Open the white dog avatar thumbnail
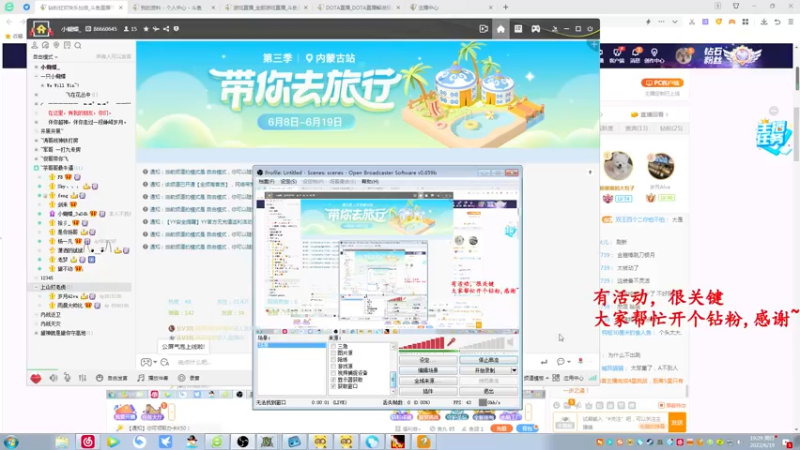This screenshot has height=450, width=800. pos(618,166)
